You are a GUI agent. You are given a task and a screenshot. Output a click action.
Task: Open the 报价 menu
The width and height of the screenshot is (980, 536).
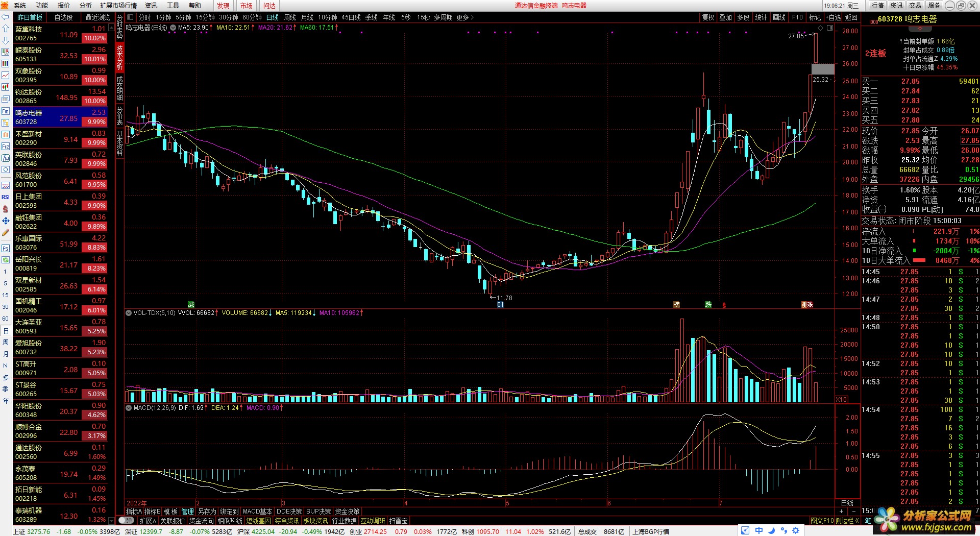click(x=64, y=6)
